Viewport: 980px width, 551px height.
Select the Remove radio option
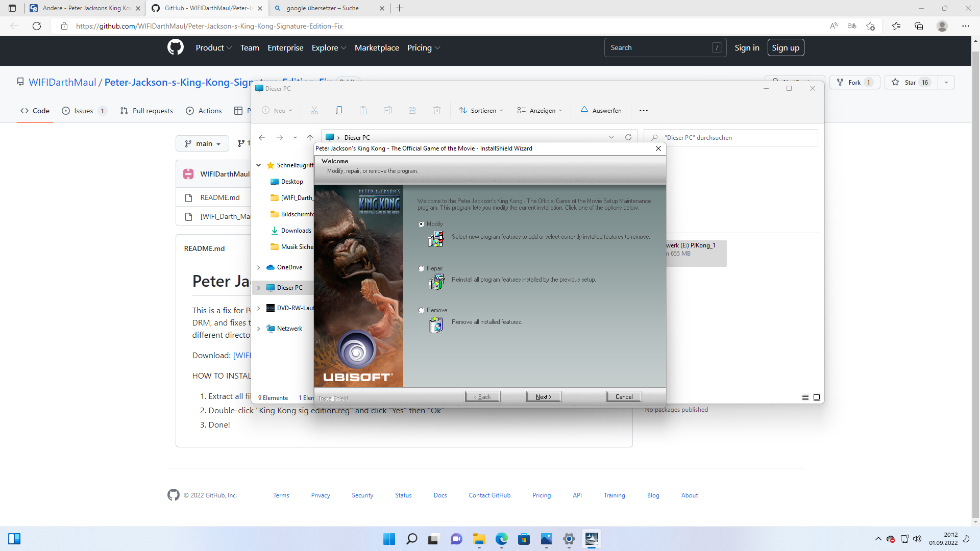(422, 310)
